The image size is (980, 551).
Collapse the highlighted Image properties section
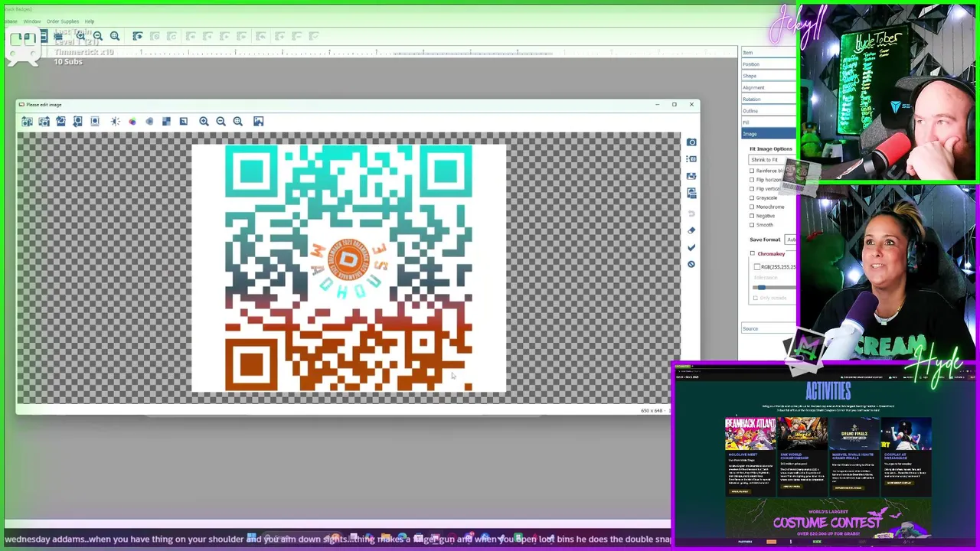pyautogui.click(x=768, y=134)
